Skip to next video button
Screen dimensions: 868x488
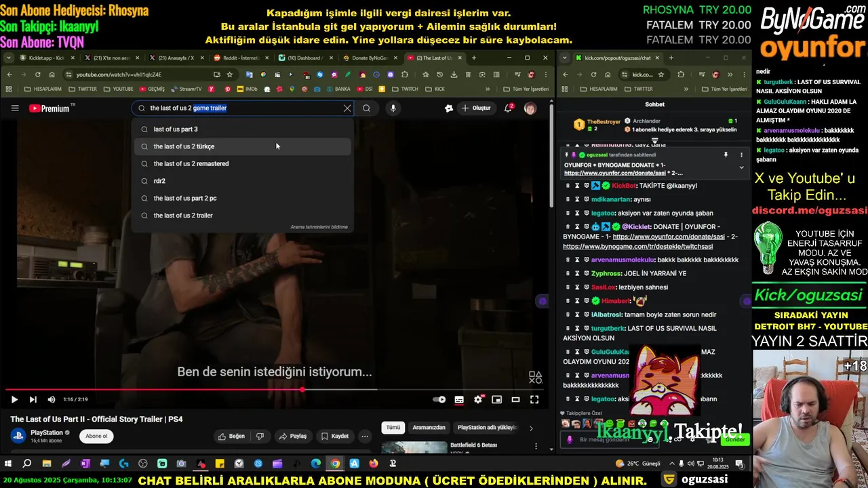pyautogui.click(x=33, y=400)
